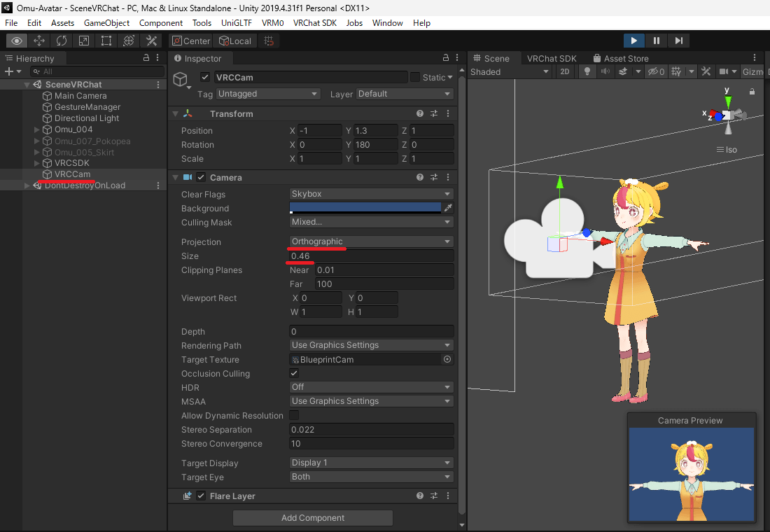The width and height of the screenshot is (770, 532).
Task: Select the Move tool in toolbar
Action: tap(39, 41)
